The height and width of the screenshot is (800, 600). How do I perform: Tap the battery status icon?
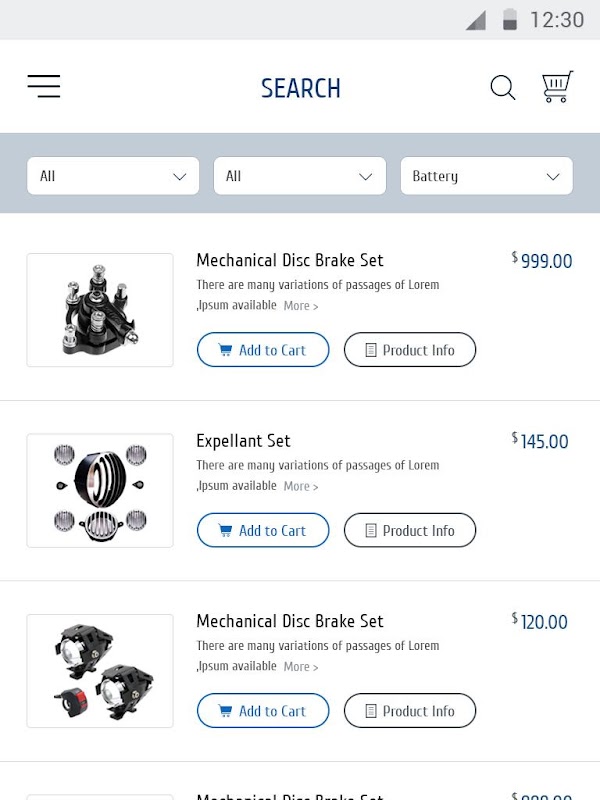pyautogui.click(x=510, y=20)
